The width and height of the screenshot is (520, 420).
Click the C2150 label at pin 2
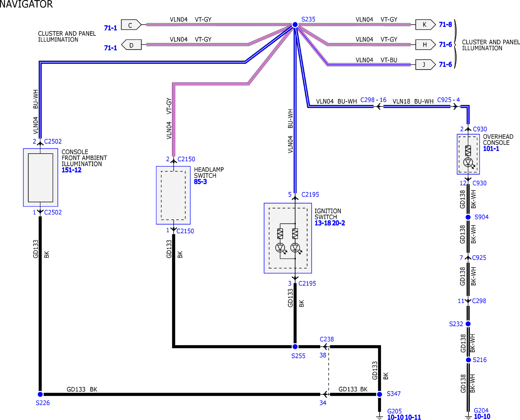pyautogui.click(x=186, y=159)
